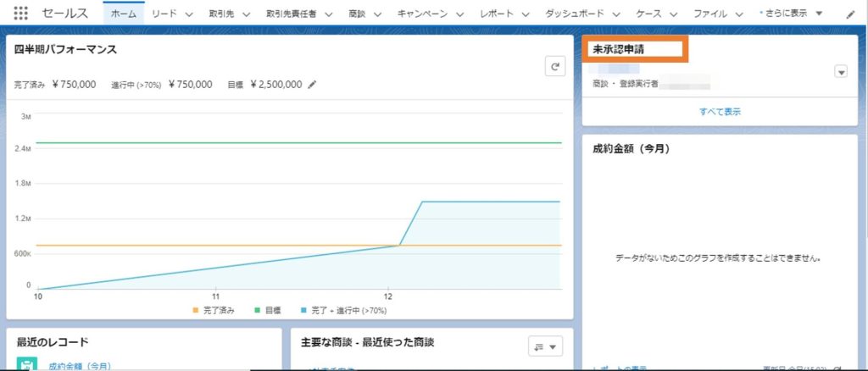Viewport: 868px width, 371px height.
Task: Switch to ダッシュボード tab
Action: (x=575, y=14)
